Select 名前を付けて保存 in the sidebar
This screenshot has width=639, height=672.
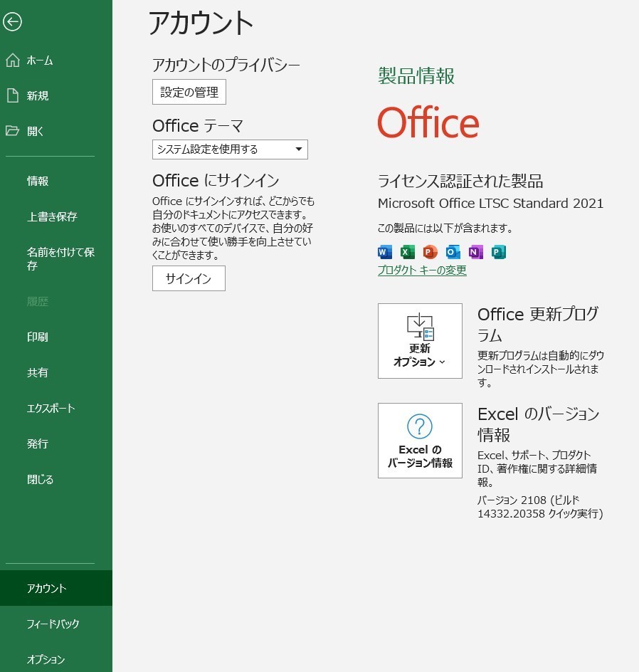(x=50, y=259)
